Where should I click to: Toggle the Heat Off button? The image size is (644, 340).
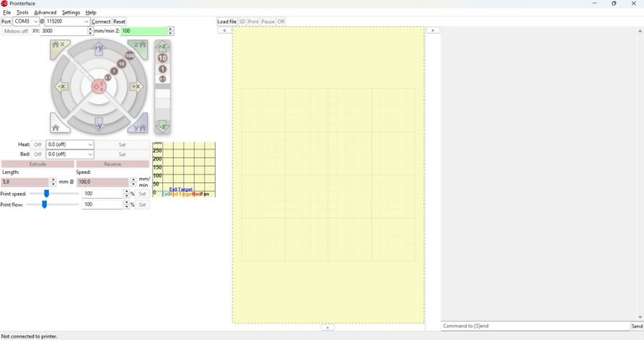(x=38, y=144)
